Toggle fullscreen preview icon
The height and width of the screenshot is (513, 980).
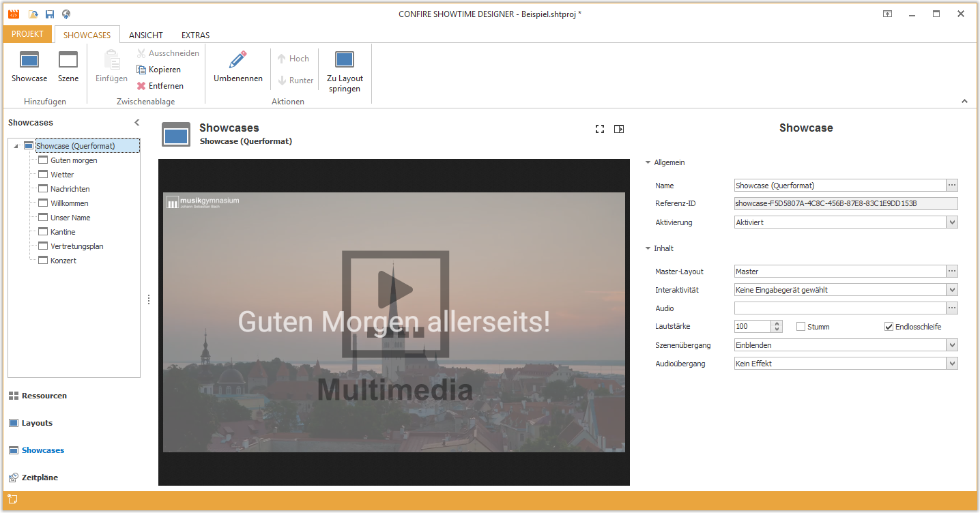(600, 129)
